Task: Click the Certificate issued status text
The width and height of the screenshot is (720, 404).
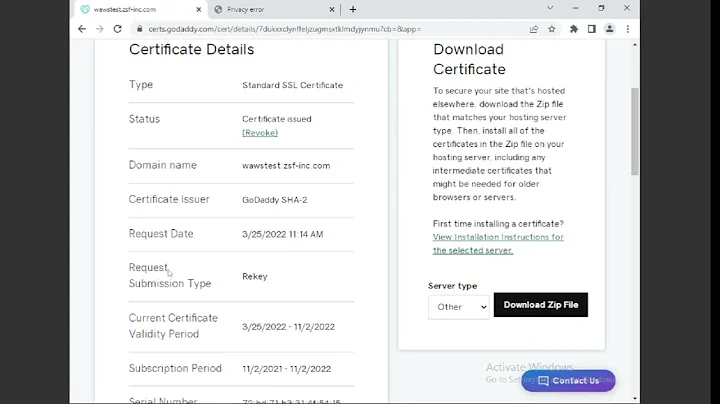Action: point(277,119)
